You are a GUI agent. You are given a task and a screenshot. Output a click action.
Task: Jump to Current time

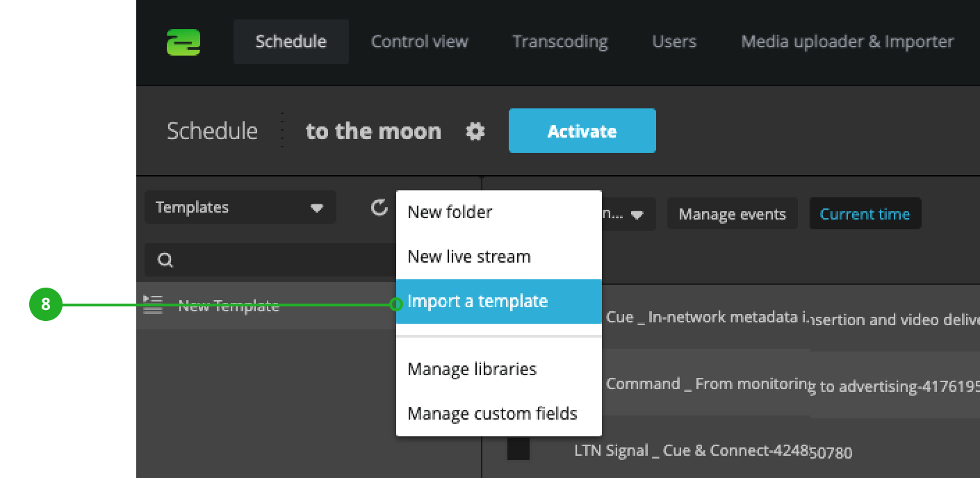click(865, 214)
